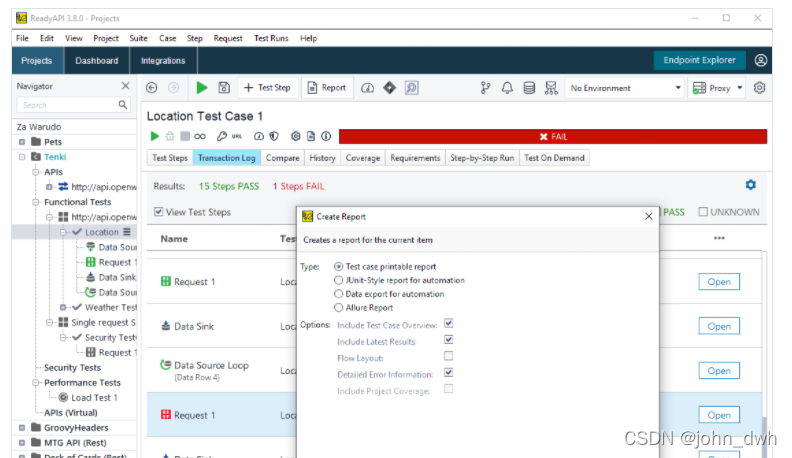Click the diamond-shaped toolbar icon
792x458 pixels.
pos(389,88)
